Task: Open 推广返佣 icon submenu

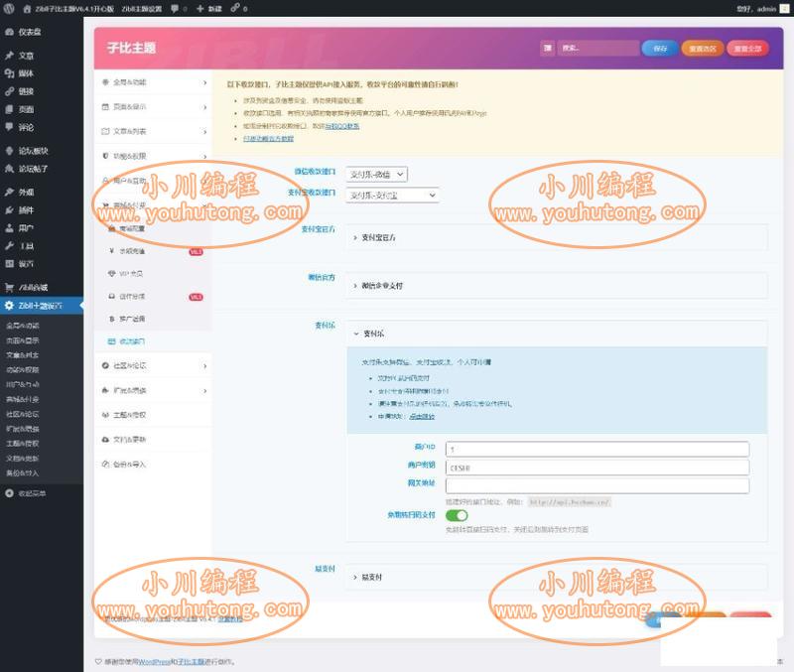Action: pyautogui.click(x=111, y=319)
